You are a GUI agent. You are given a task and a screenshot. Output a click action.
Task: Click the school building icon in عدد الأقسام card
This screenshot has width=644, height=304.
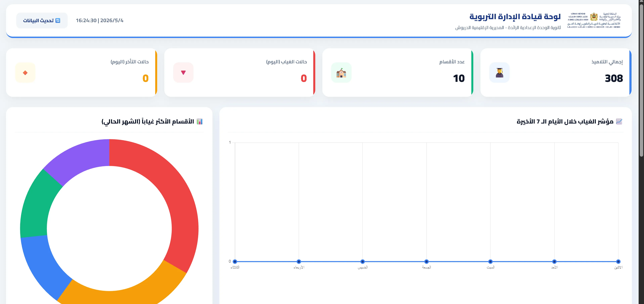(x=341, y=73)
